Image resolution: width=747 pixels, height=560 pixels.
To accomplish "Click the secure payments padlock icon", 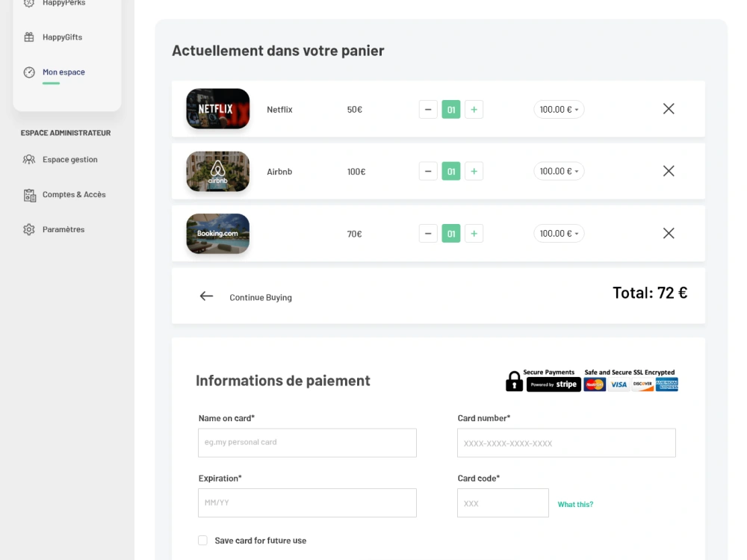I will pyautogui.click(x=514, y=382).
